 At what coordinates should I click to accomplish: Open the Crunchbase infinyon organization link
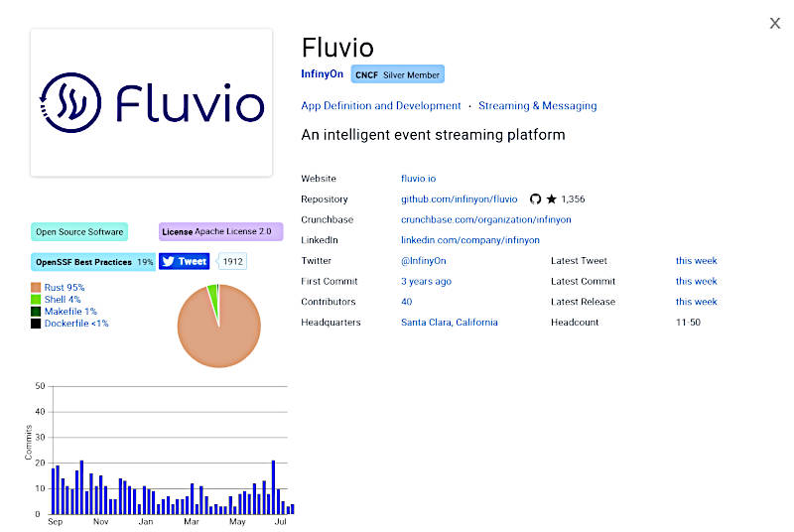coord(486,219)
